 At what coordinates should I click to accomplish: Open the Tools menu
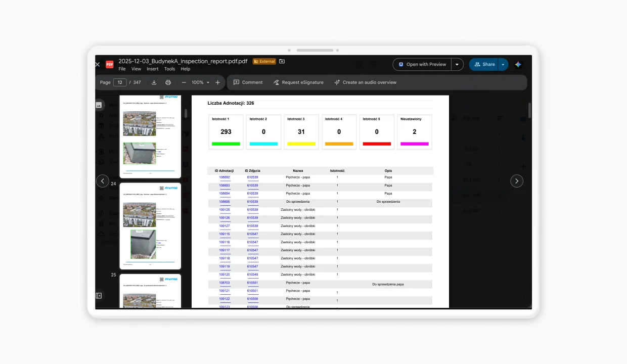pos(169,69)
